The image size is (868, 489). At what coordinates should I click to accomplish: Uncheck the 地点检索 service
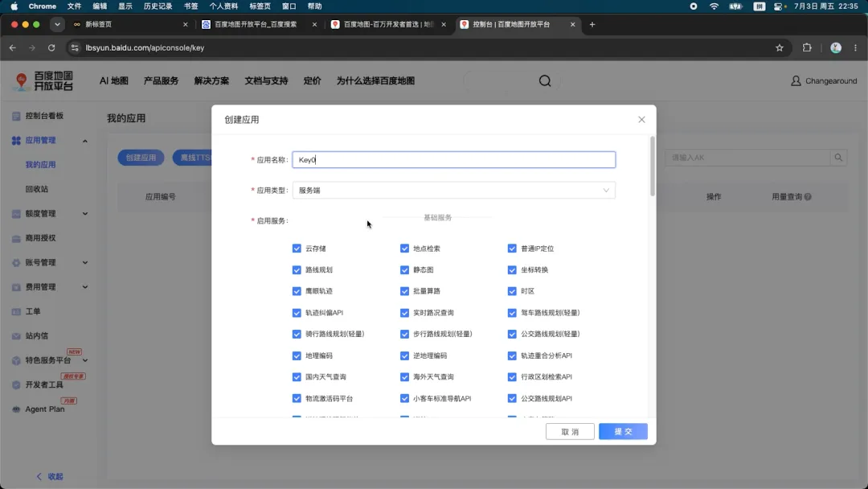point(404,248)
